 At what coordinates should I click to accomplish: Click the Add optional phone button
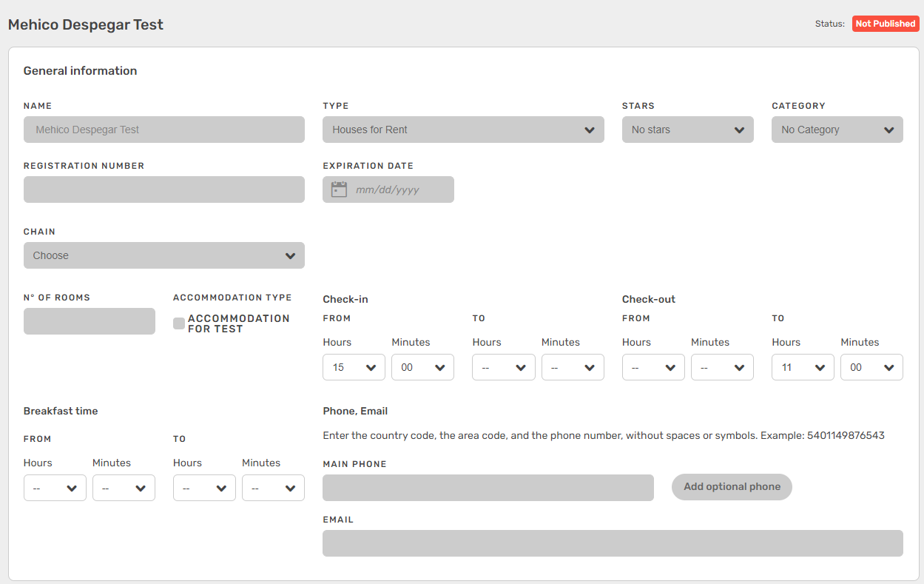click(x=732, y=487)
